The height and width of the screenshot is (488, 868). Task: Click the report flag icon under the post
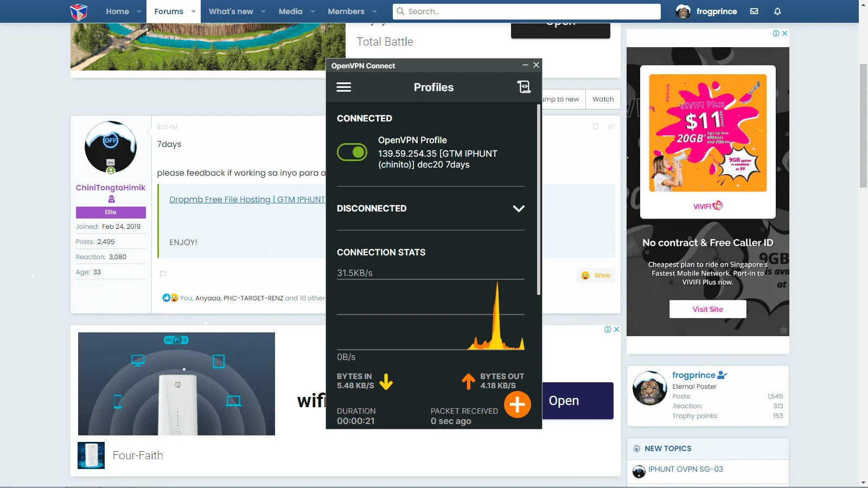(x=163, y=274)
